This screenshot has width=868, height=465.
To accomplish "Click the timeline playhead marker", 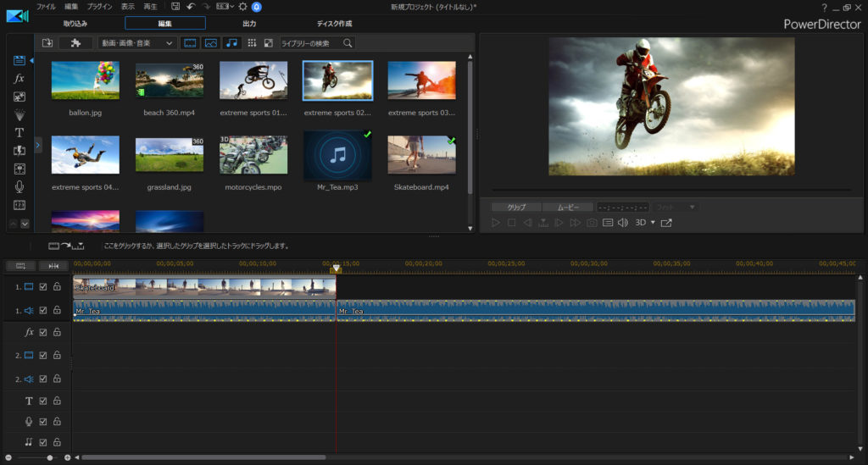I will coord(336,268).
